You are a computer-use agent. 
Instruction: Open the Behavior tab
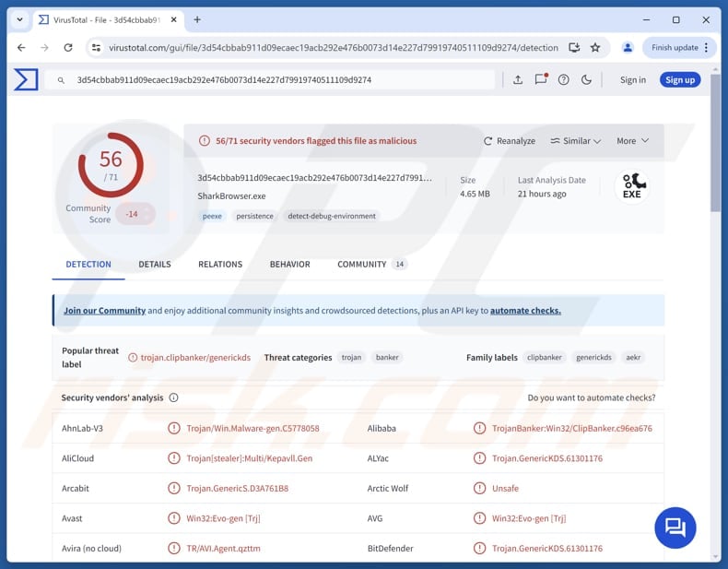click(289, 265)
